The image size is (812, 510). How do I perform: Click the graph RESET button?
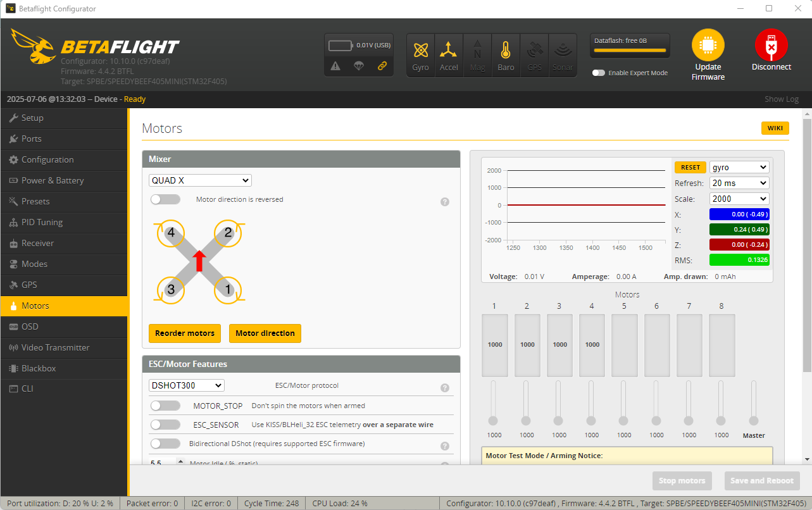pyautogui.click(x=690, y=167)
